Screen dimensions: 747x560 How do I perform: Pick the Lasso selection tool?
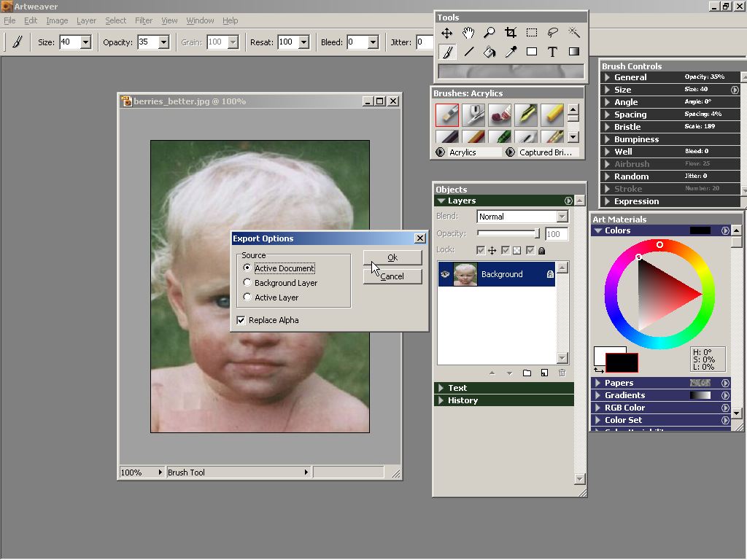(553, 33)
